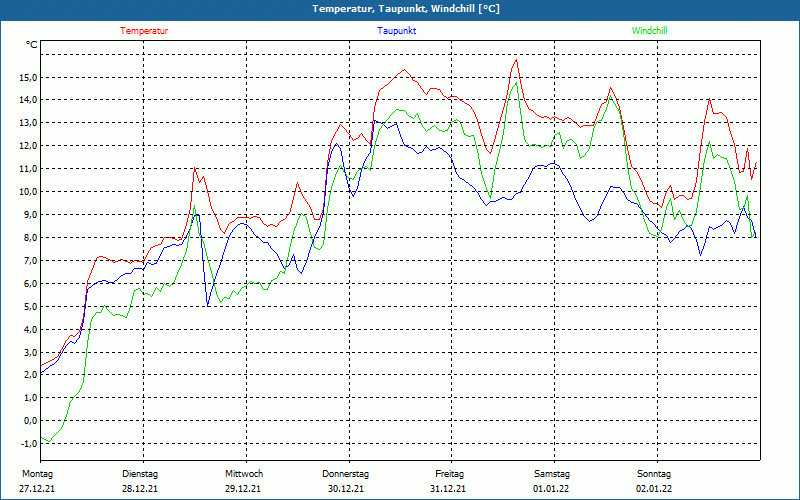800x500 pixels.
Task: Select the Sonntag day label
Action: point(654,474)
